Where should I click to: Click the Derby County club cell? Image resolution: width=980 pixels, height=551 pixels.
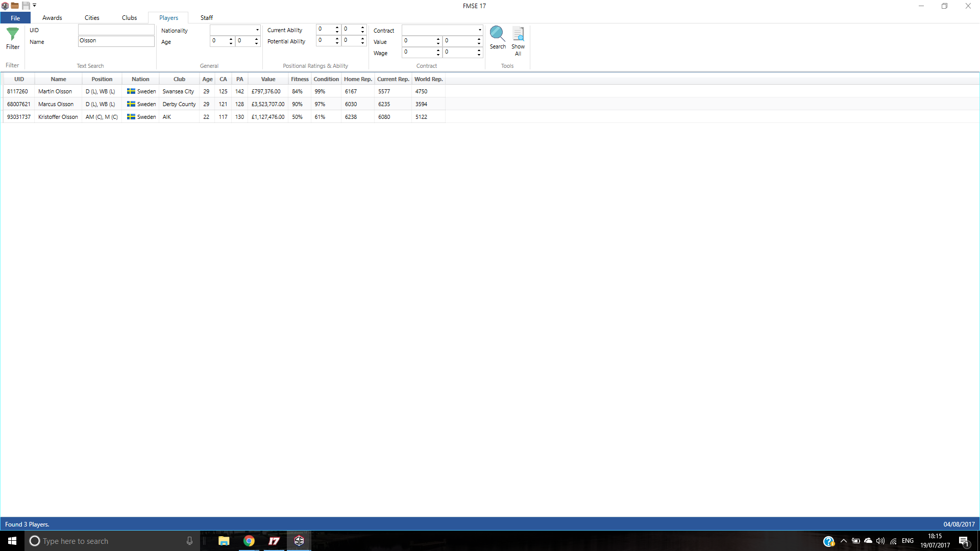pyautogui.click(x=179, y=104)
